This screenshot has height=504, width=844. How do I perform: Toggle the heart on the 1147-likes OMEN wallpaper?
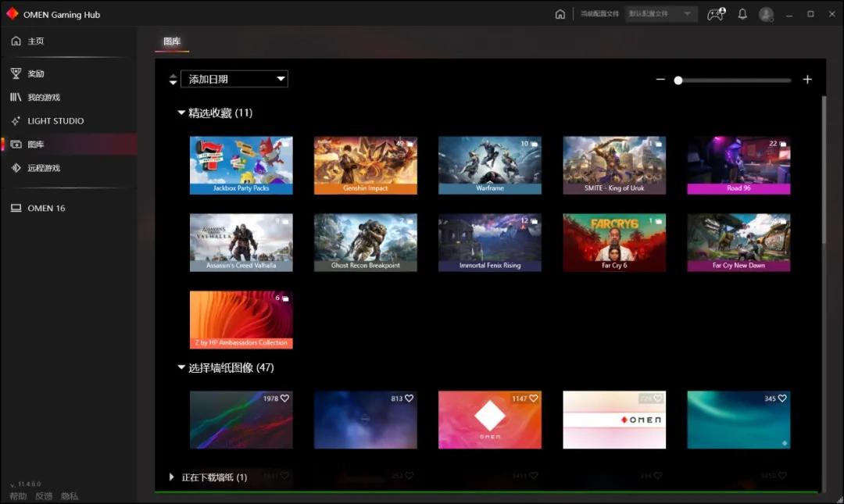(533, 399)
